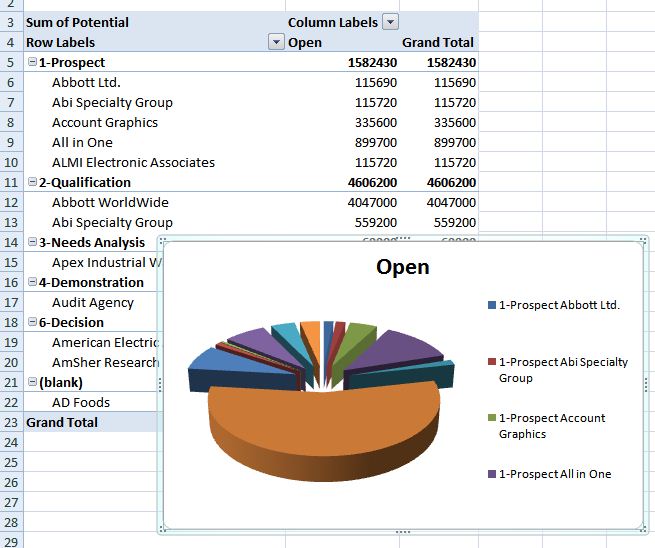The height and width of the screenshot is (548, 655).
Task: Click row header number 25
Action: coord(10,463)
